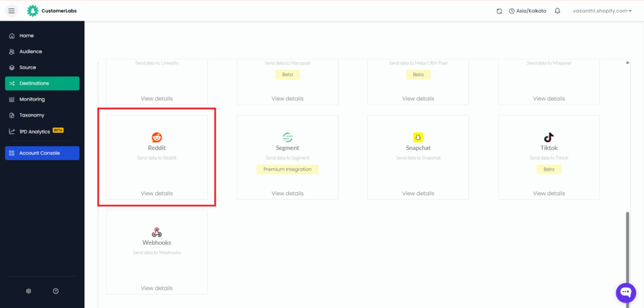Click the Snapchat ghost icon
The height and width of the screenshot is (308, 644).
[x=418, y=137]
